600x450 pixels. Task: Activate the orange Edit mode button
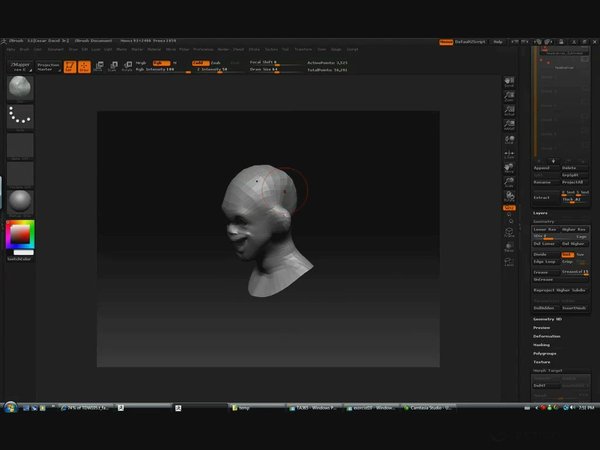(70, 67)
